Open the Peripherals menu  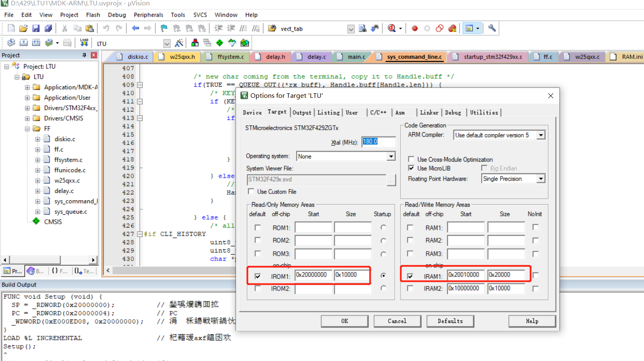coord(148,15)
